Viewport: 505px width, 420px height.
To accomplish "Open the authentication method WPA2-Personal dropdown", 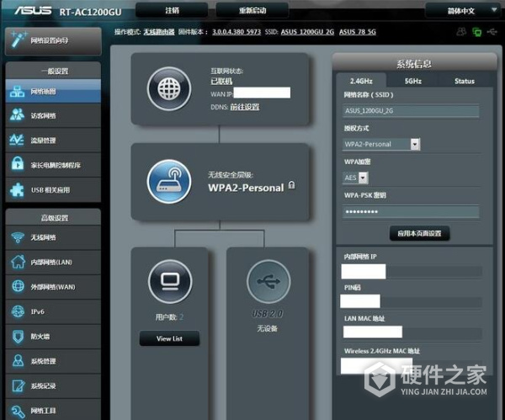I will click(381, 144).
